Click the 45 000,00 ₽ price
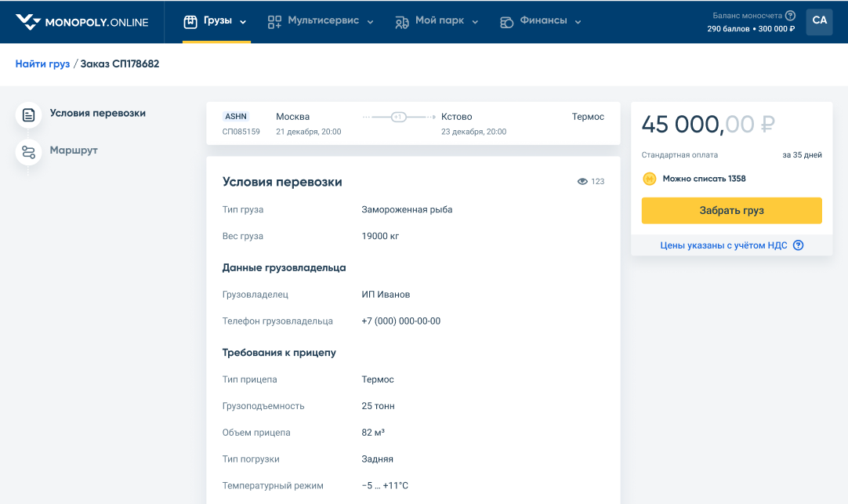This screenshot has width=848, height=504. point(708,125)
